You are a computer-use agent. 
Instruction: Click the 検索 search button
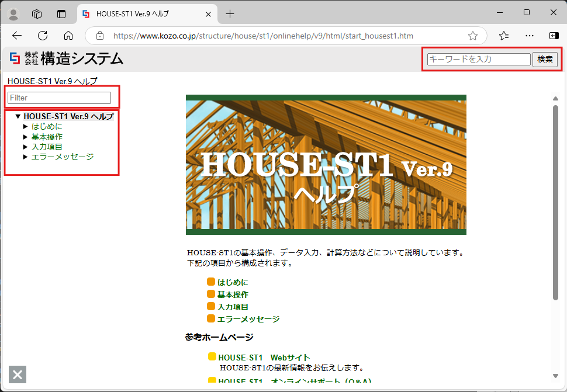click(545, 59)
